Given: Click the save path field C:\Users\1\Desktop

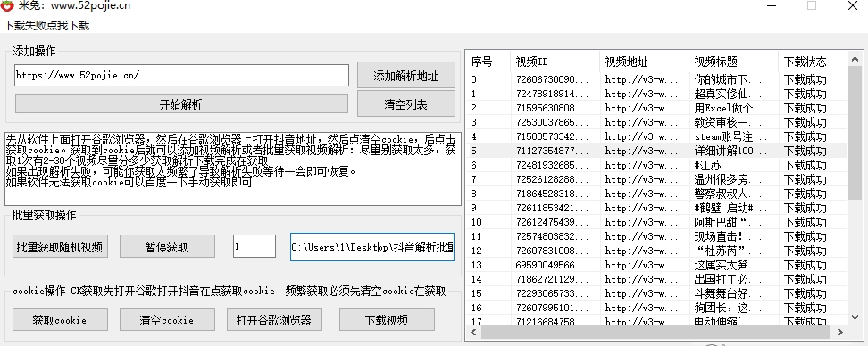Looking at the screenshot, I should click(372, 247).
